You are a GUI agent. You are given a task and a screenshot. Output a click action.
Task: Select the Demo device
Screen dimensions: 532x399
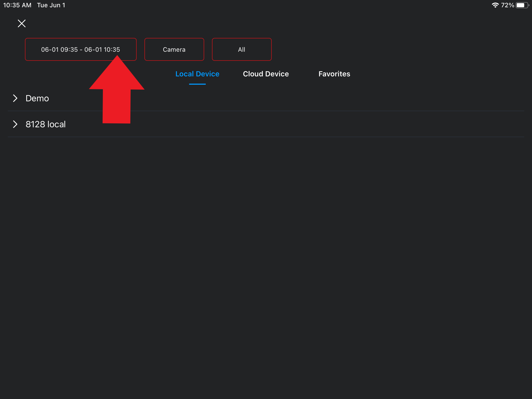37,98
